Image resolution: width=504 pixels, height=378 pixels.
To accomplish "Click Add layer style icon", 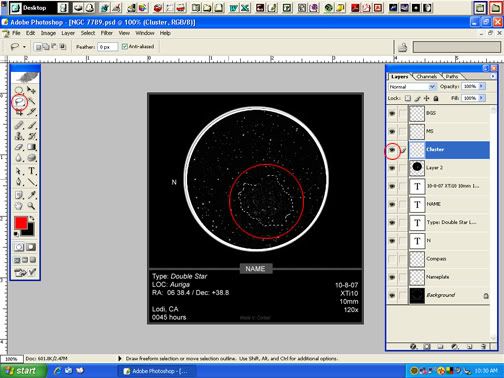I will tap(413, 347).
